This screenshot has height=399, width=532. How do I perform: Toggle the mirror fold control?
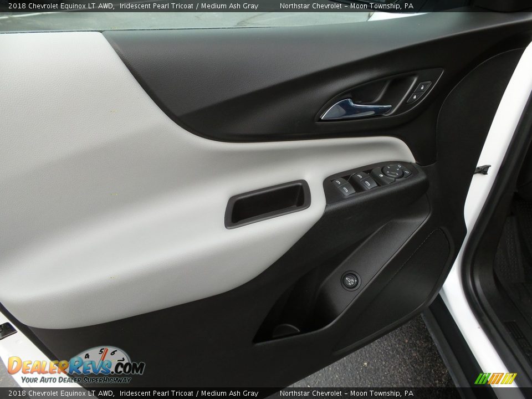(x=406, y=172)
